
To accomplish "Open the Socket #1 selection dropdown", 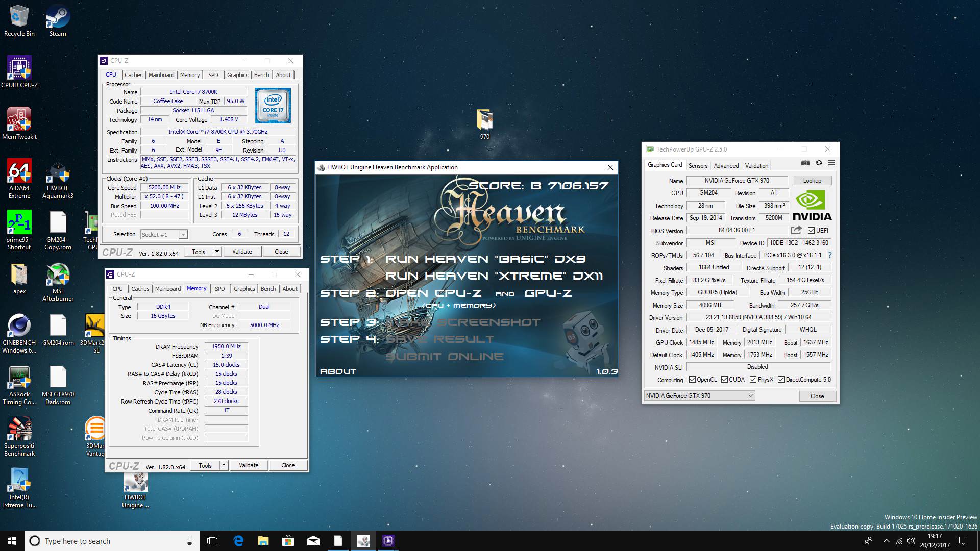I will click(x=164, y=234).
